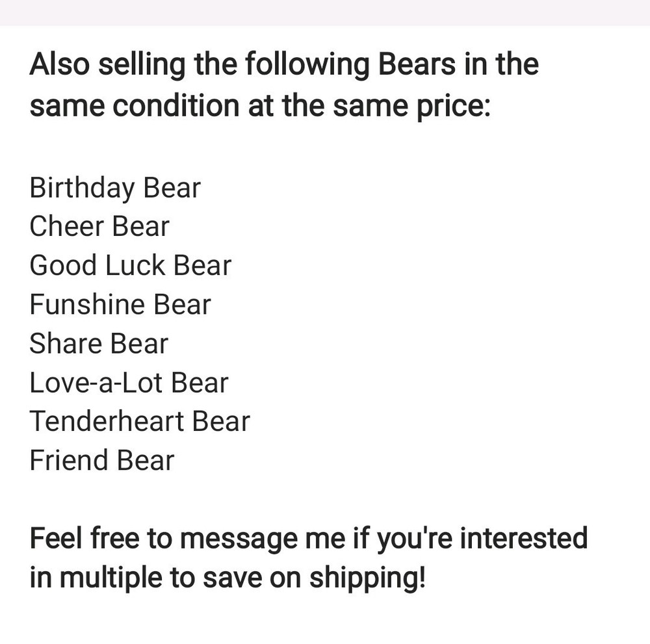Click on Good Luck Bear
This screenshot has height=644, width=650.
pyautogui.click(x=130, y=266)
